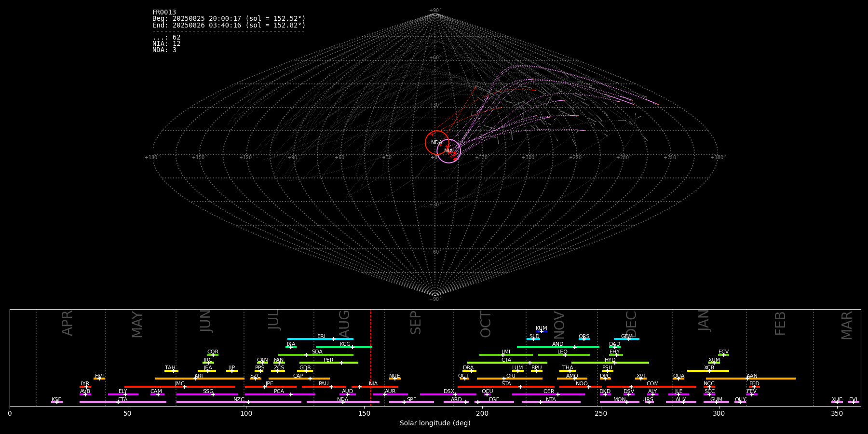The image size is (868, 434).
Task: Click the DEC month label
Action: [x=631, y=324]
